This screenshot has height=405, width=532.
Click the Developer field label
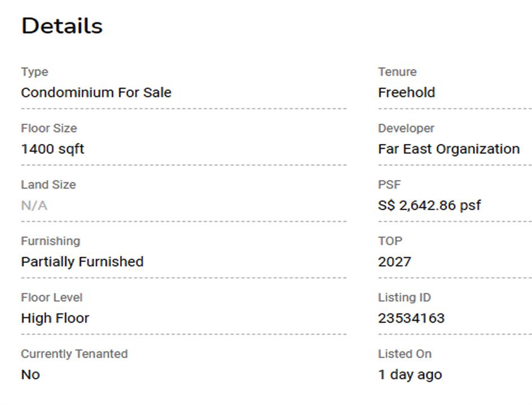pos(406,128)
